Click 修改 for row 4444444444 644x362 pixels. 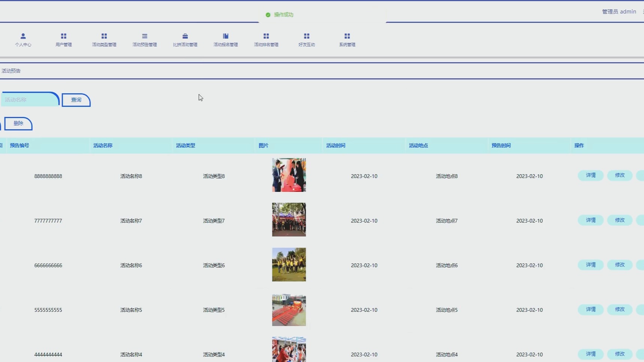click(620, 354)
